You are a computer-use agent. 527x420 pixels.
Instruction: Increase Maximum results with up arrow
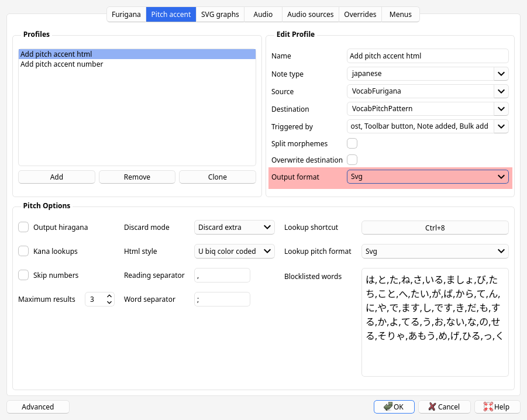click(109, 296)
